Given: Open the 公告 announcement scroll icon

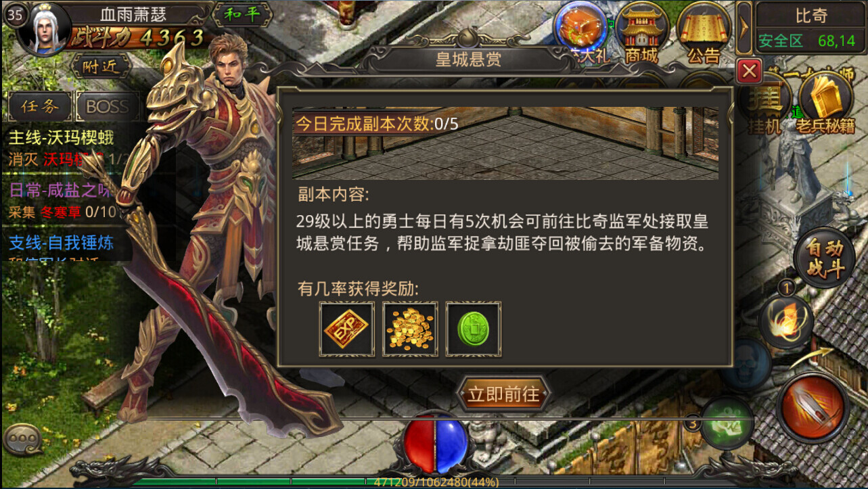Looking at the screenshot, I should [703, 32].
